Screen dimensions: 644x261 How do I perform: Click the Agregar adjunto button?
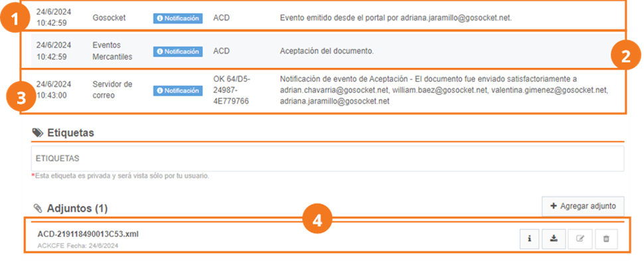(583, 207)
